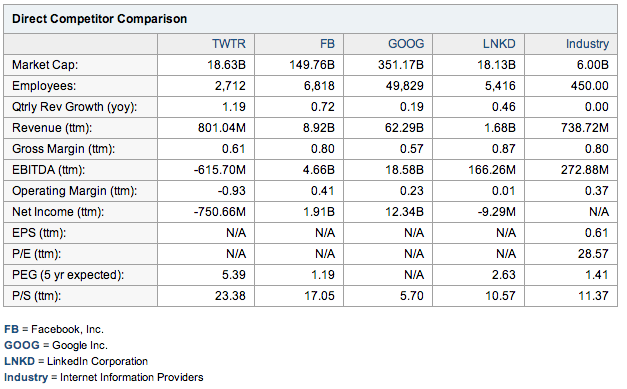Viewport: 627px width, 389px height.
Task: Select the EBITDA (ttm) row label
Action: [48, 170]
